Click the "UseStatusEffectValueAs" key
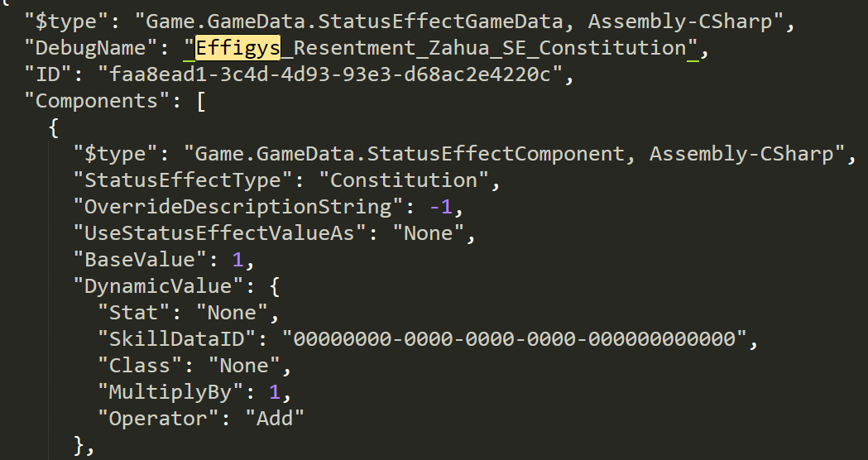 coord(220,233)
